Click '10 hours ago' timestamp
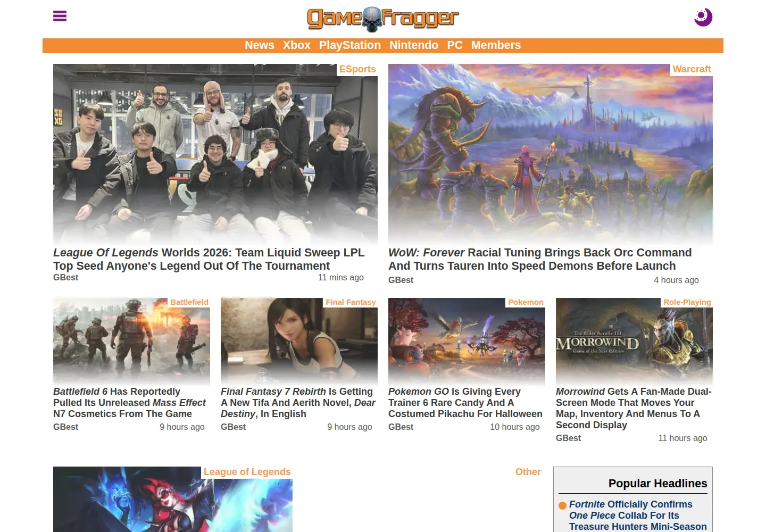 (x=515, y=427)
